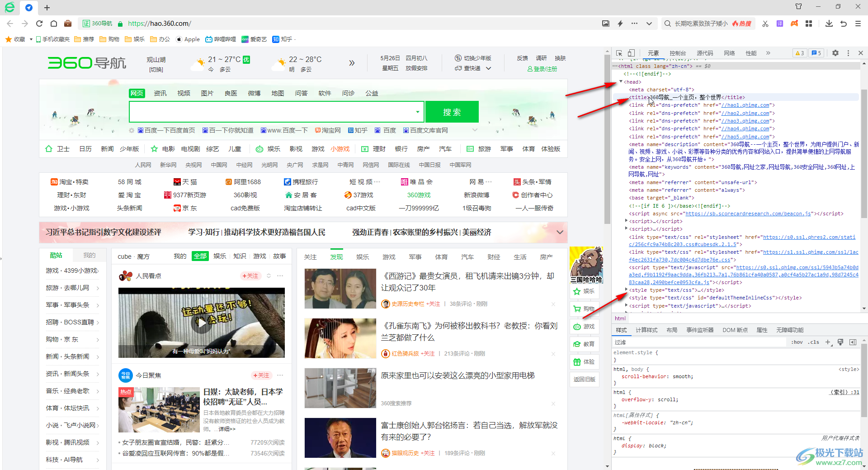Open the 计算样式 computed styles tab

tap(646, 330)
